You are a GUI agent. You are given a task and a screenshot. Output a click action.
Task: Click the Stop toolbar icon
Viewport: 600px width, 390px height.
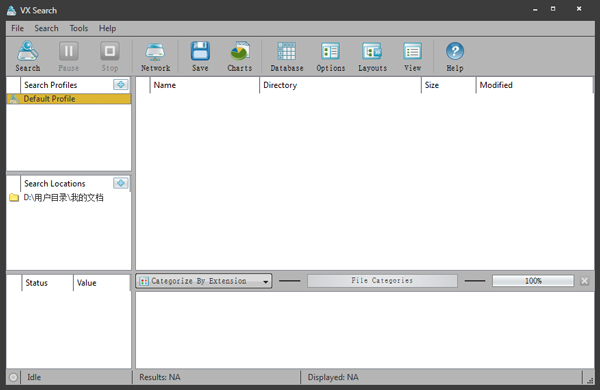tap(110, 56)
